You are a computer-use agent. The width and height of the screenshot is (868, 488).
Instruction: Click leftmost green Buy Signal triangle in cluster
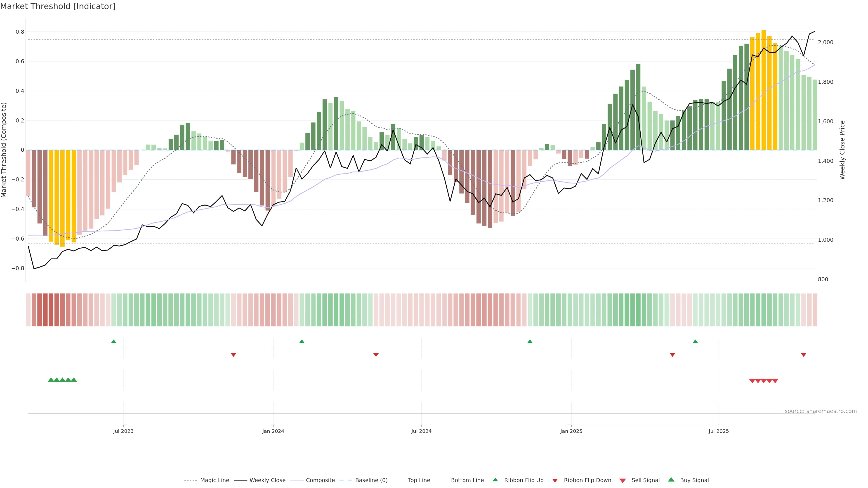[x=51, y=380]
